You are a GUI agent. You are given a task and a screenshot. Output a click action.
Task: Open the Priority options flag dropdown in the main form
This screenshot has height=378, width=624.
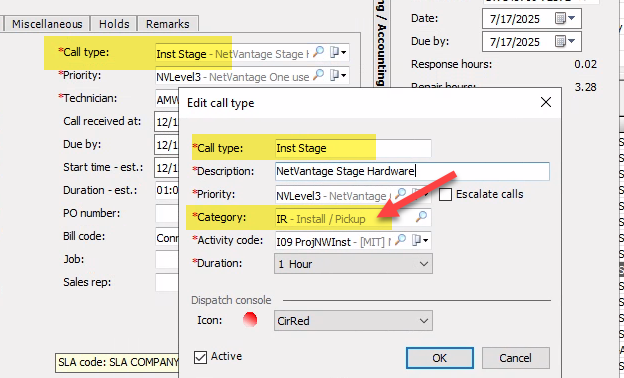tap(338, 75)
